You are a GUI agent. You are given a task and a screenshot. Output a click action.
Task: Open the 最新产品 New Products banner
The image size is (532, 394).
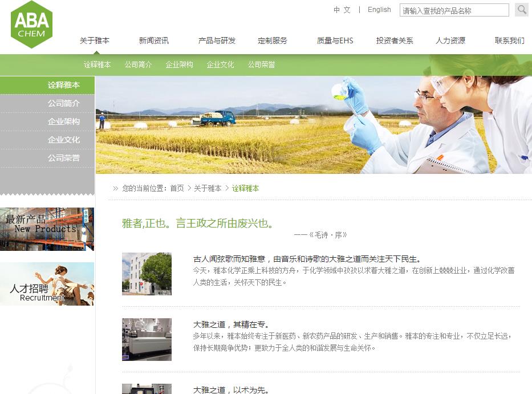click(47, 229)
